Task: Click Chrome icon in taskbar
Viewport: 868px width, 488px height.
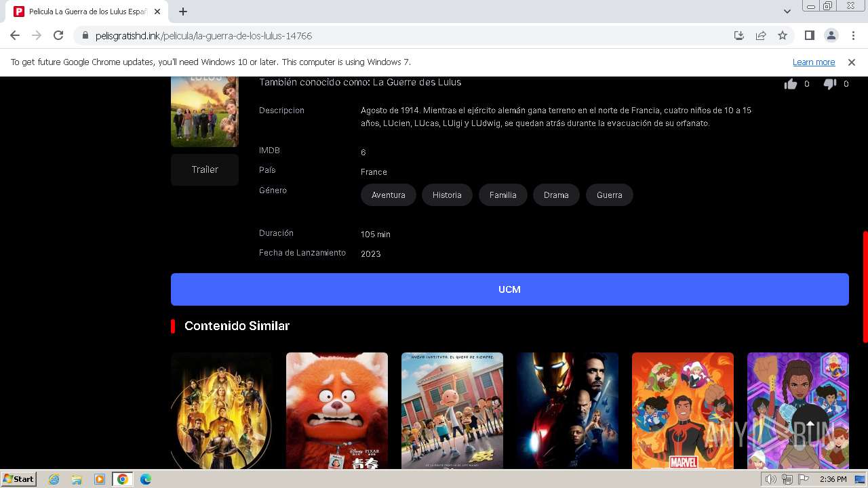Action: point(122,479)
